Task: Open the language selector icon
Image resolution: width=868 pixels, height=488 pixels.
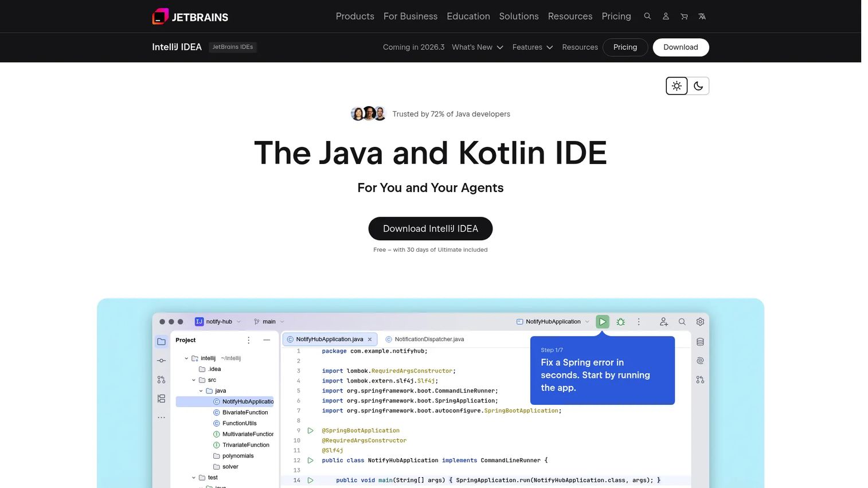Action: pyautogui.click(x=702, y=16)
